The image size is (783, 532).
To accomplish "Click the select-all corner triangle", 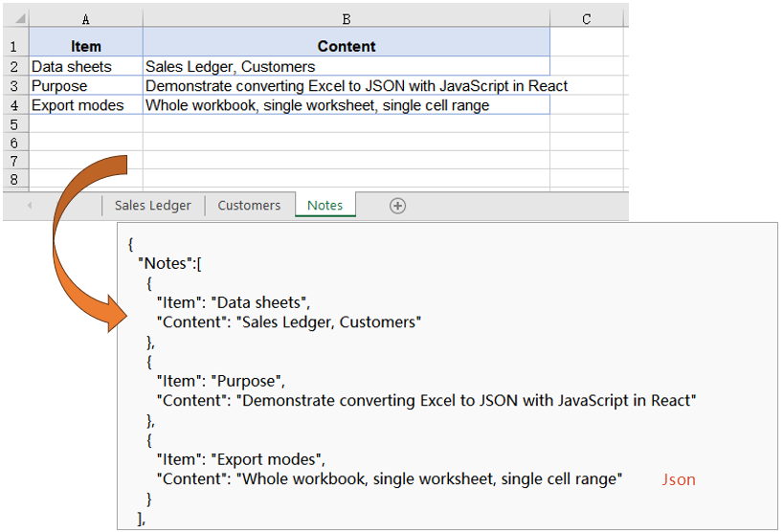I will (20, 18).
